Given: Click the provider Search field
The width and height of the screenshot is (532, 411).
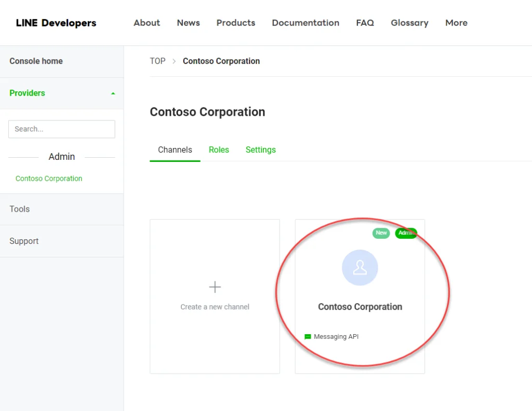Looking at the screenshot, I should 62,129.
